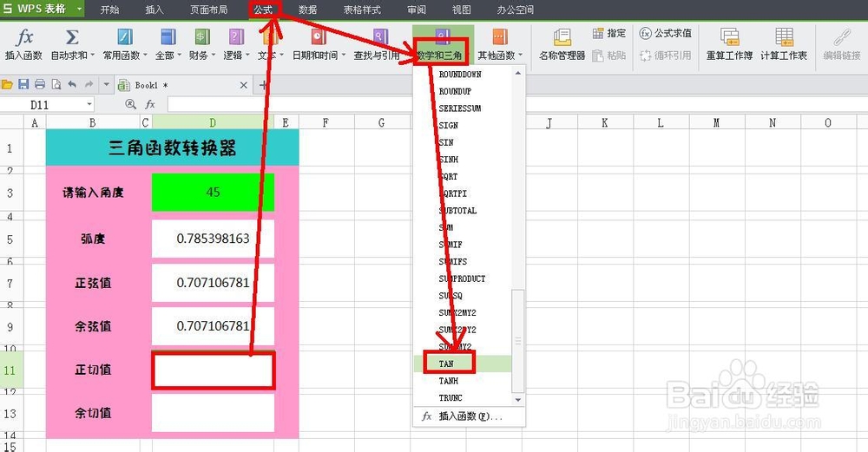Select the cell showing 0.785398163

click(214, 239)
